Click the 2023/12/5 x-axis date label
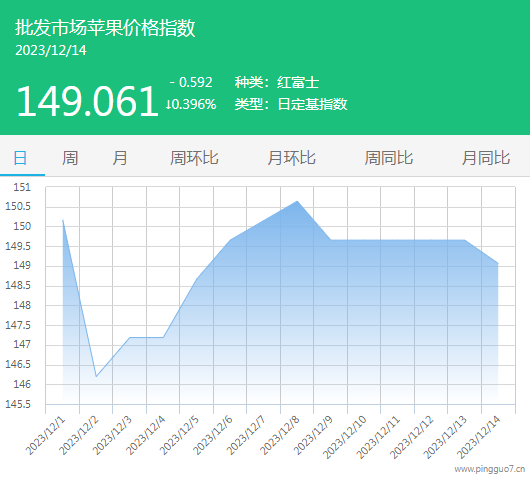 point(179,435)
